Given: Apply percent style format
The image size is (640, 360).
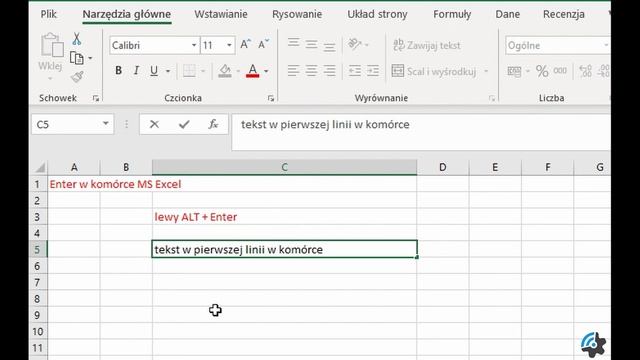Looking at the screenshot, I should pyautogui.click(x=542, y=71).
